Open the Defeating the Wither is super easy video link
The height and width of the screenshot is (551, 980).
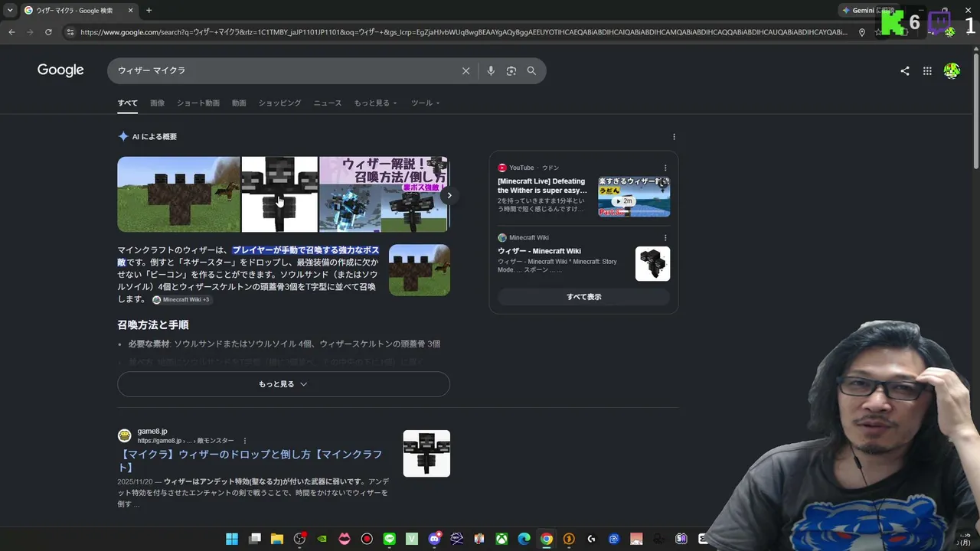[543, 186]
